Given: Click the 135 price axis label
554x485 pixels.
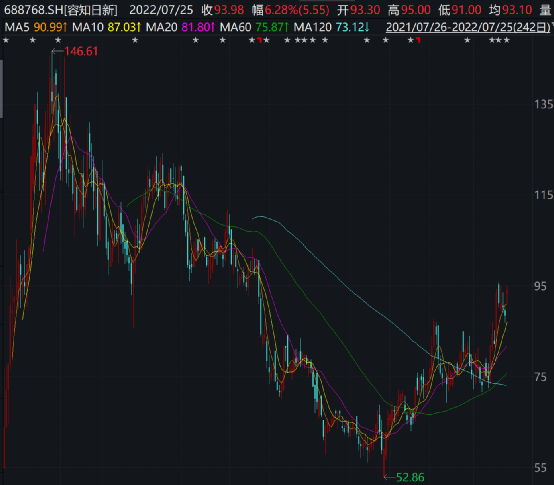Looking at the screenshot, I should (x=543, y=104).
